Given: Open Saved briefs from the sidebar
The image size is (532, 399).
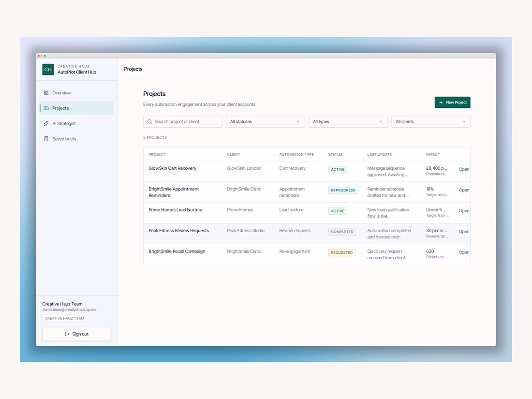Looking at the screenshot, I should tap(77, 139).
